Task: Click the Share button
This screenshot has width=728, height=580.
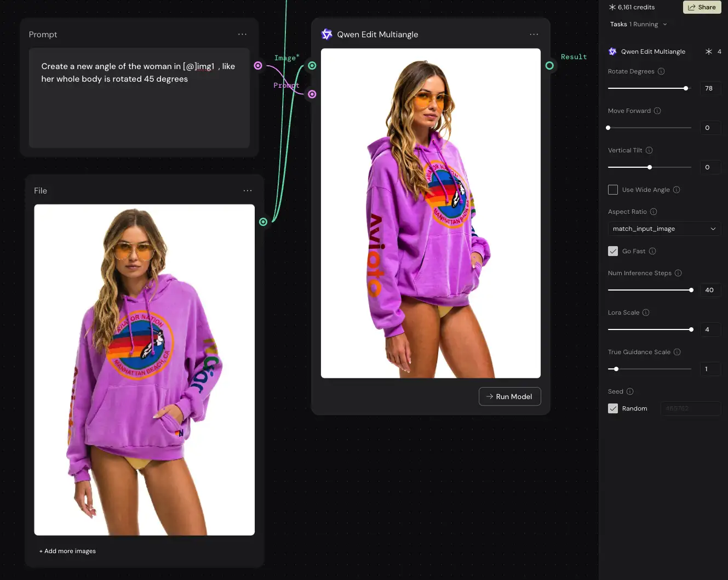Action: [702, 7]
